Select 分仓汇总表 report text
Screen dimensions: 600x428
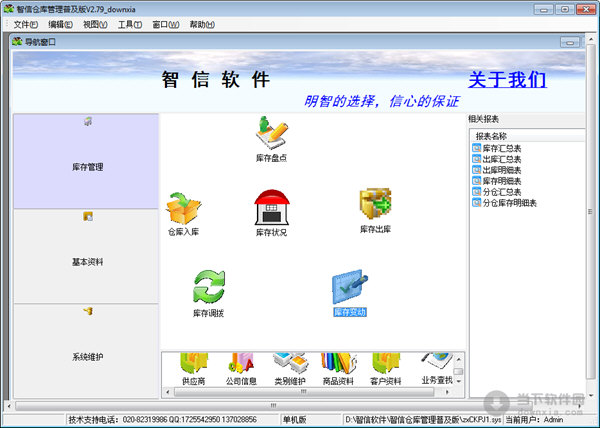pos(502,192)
